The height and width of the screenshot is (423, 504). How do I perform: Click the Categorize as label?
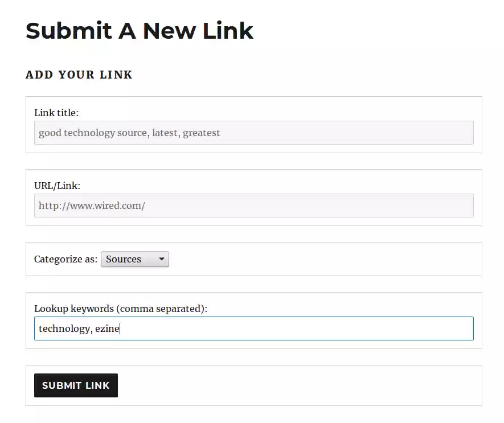[x=65, y=259]
